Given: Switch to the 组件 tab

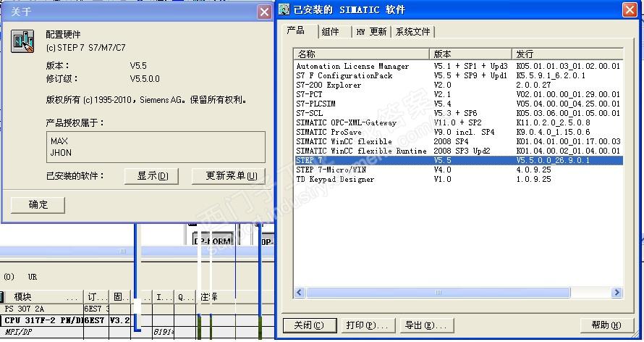Looking at the screenshot, I should [331, 32].
